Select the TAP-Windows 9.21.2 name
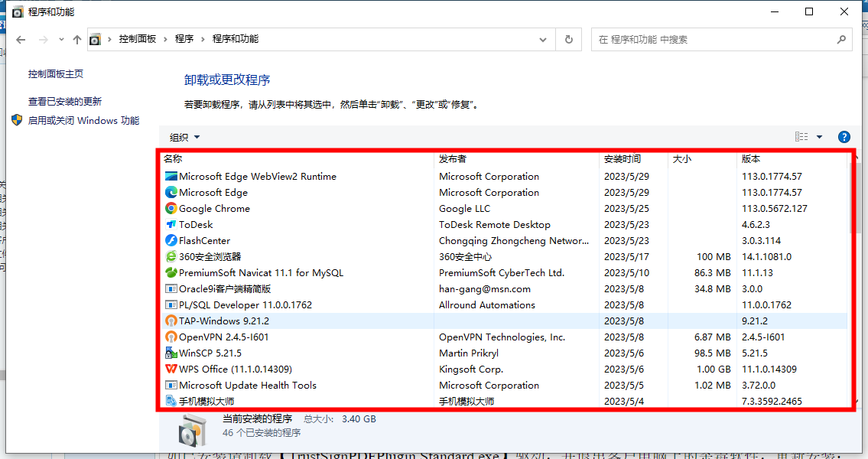 point(224,321)
